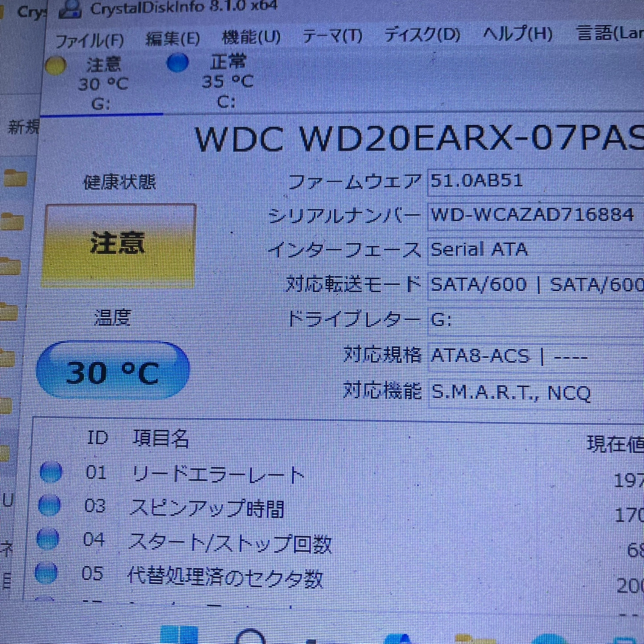The width and height of the screenshot is (644, 644).
Task: Click the blue healthy indicator for C:
Action: tap(178, 63)
